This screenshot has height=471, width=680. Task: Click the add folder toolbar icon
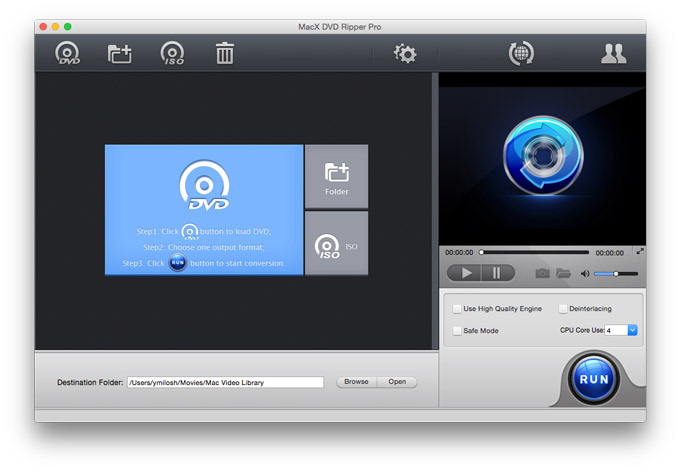tap(120, 54)
